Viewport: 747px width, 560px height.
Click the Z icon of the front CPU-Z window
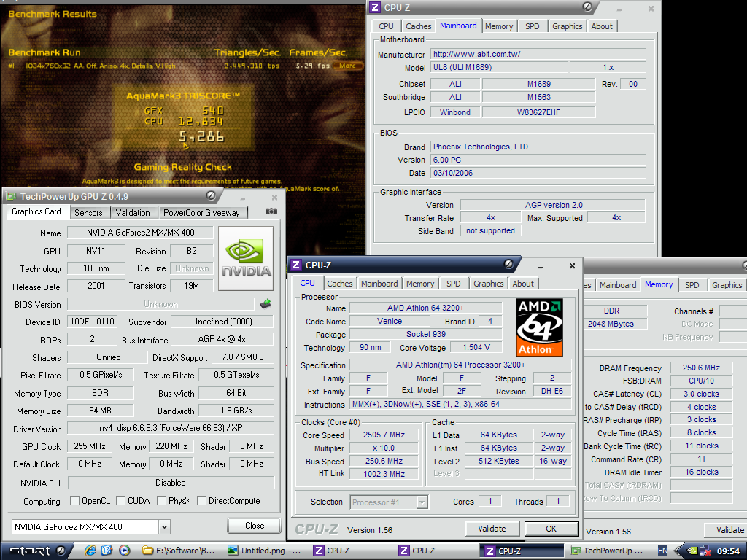(296, 265)
